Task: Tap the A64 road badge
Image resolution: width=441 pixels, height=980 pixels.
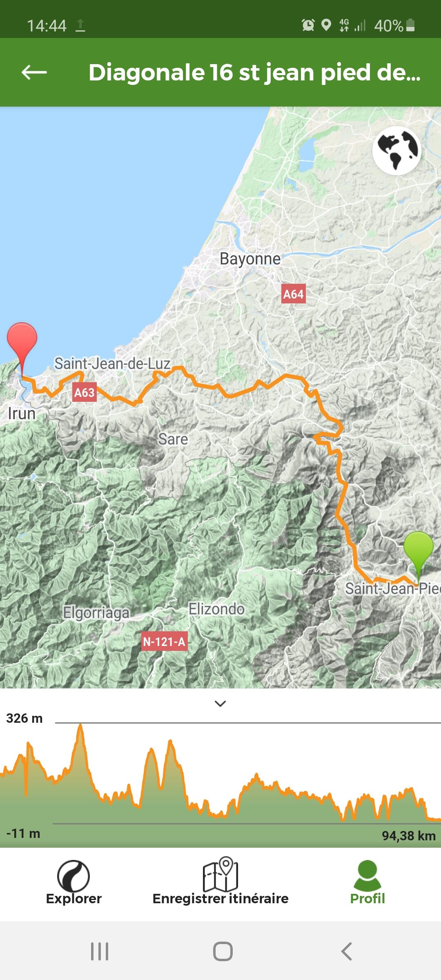Action: point(294,294)
